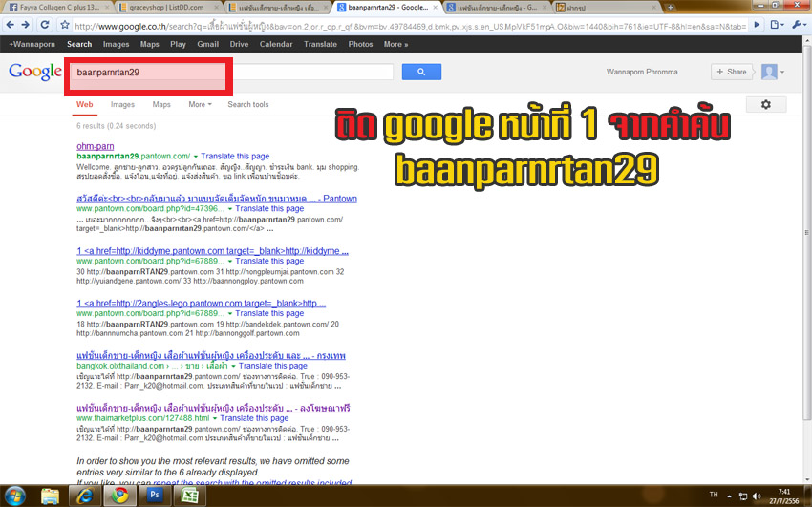Click the Google logo
This screenshot has height=507, width=812.
(x=35, y=72)
